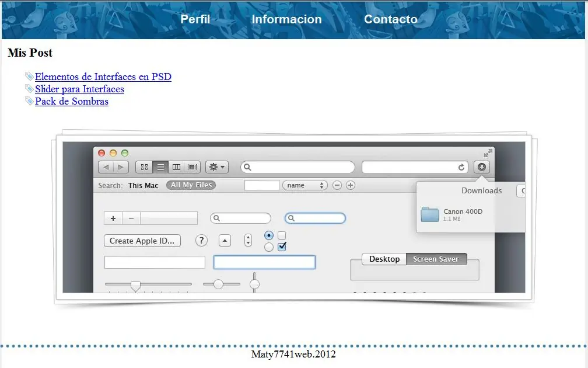Viewport: 588px width, 368px height.
Task: Click the round horizontal slider knob
Action: [x=218, y=284]
